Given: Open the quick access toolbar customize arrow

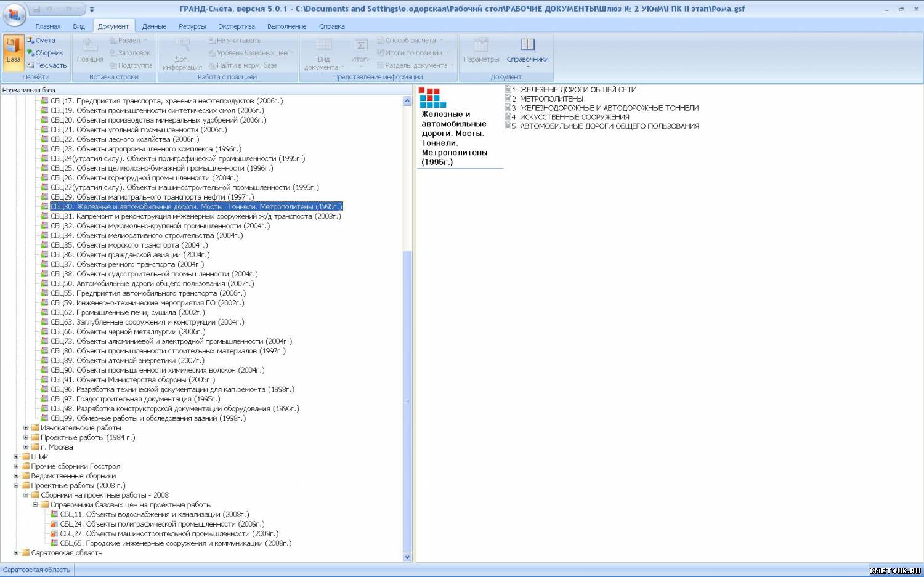Looking at the screenshot, I should click(92, 10).
